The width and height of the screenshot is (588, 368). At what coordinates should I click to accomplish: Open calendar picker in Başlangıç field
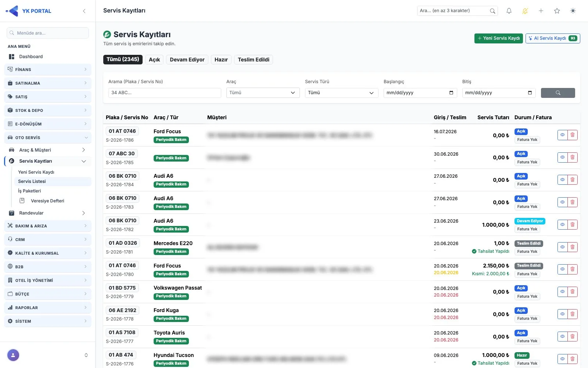coord(451,93)
